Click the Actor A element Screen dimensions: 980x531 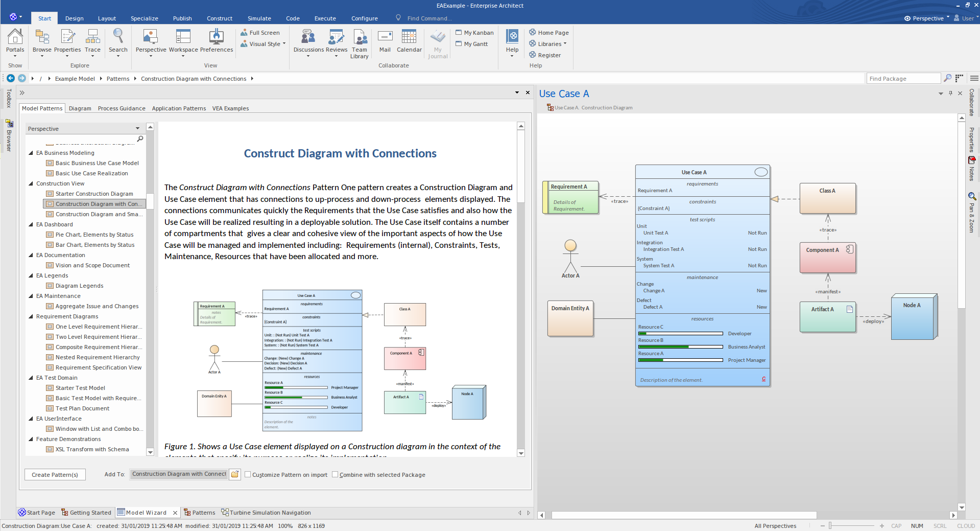570,259
